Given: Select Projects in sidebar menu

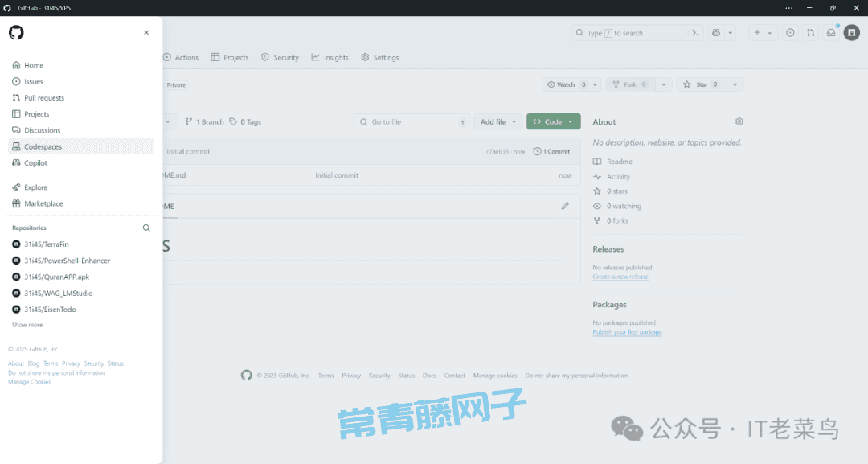Looking at the screenshot, I should point(81,114).
